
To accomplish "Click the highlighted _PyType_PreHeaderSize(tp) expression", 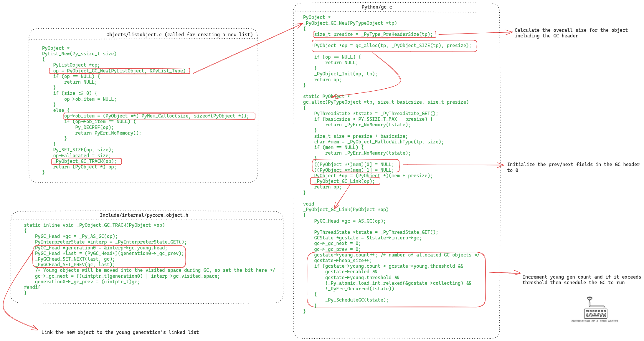I will 374,34.
